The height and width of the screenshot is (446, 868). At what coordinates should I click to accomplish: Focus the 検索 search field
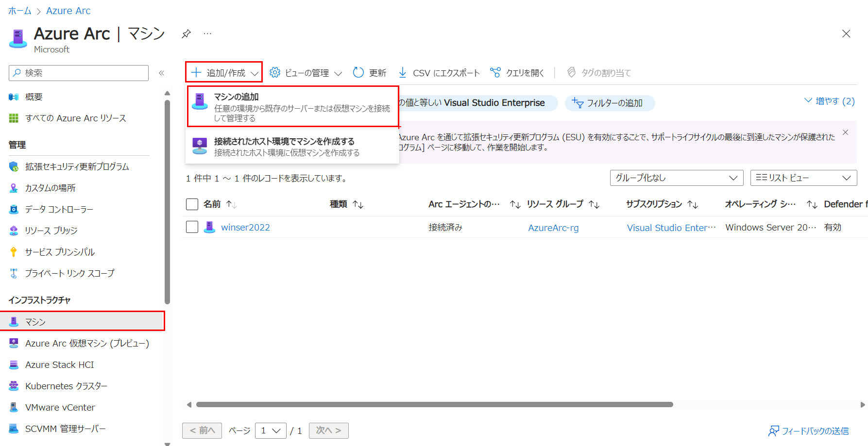[x=79, y=73]
